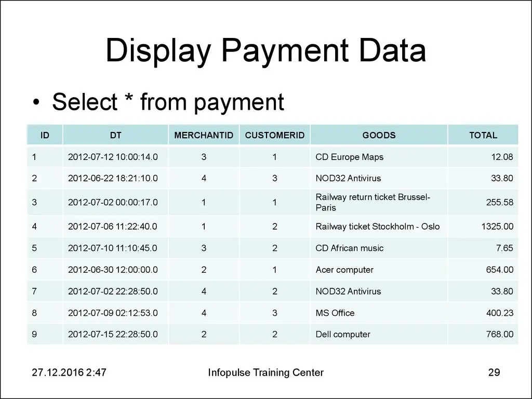Click the date 2012-07-02 00:00:17.0
This screenshot has height=399, width=532.
[113, 202]
